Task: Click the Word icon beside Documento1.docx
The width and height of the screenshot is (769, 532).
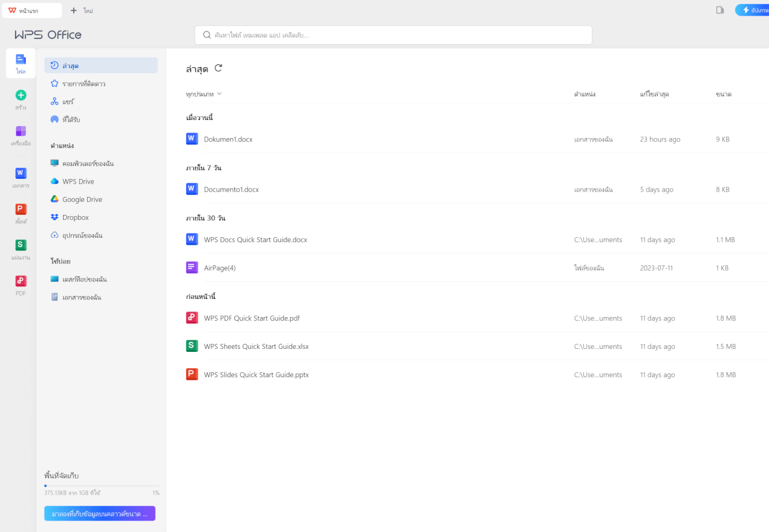Action: coord(192,189)
